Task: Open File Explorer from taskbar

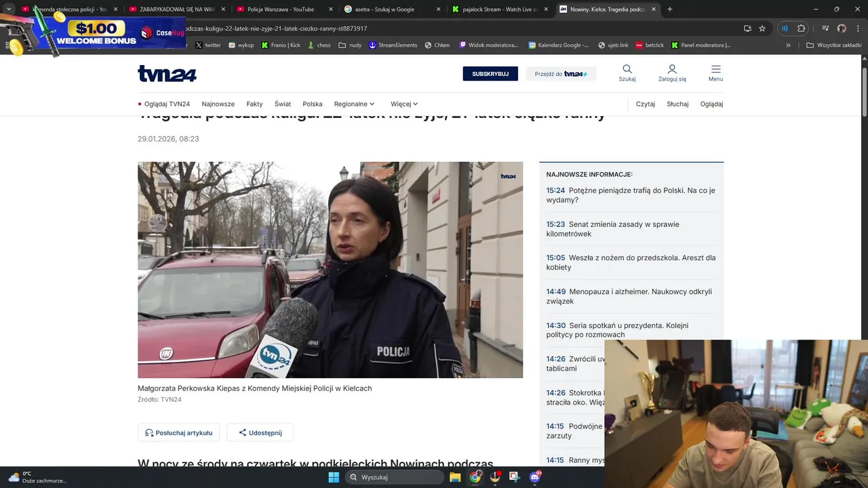Action: coord(455,477)
